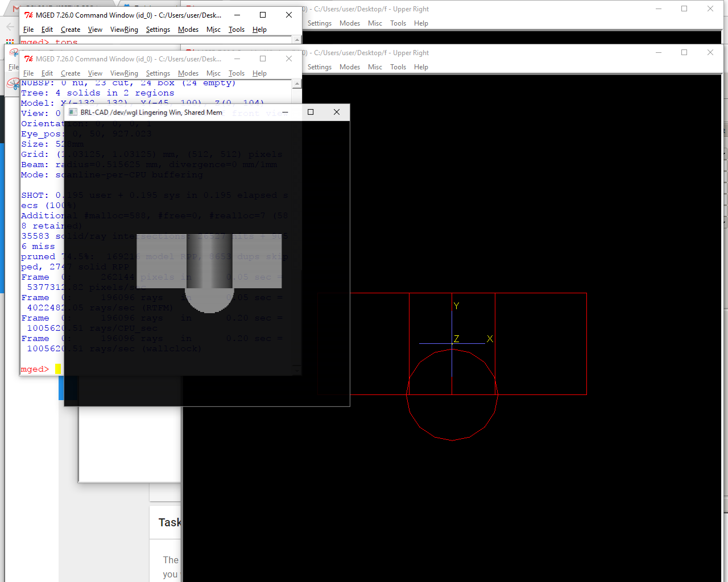The height and width of the screenshot is (582, 728).
Task: Open File menu in the active MGED Command Window
Action: (28, 30)
